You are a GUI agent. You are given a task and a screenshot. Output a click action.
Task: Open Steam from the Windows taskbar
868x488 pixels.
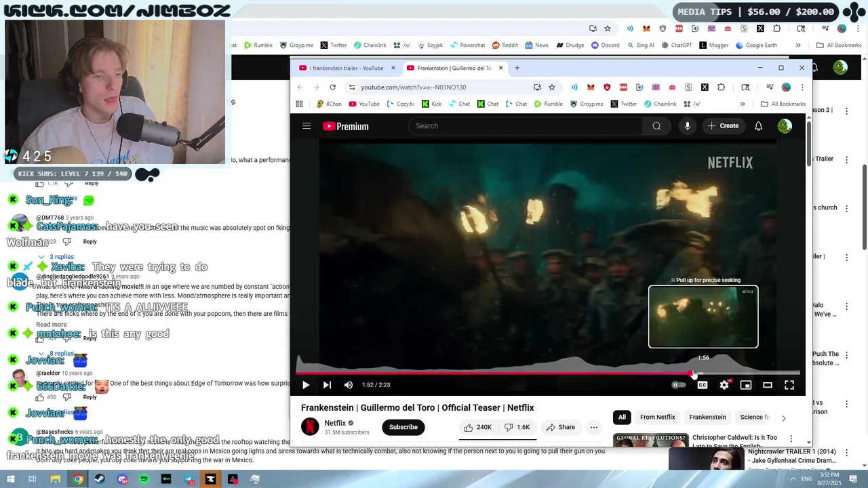(100, 479)
